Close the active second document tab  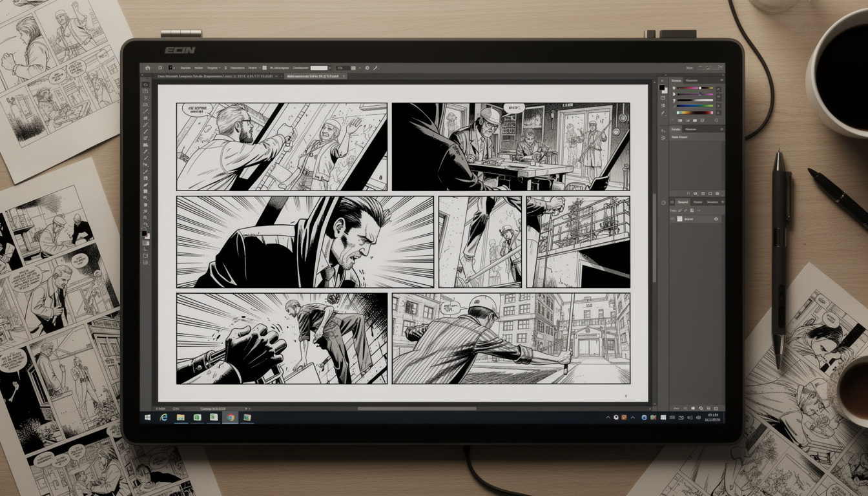click(x=344, y=76)
